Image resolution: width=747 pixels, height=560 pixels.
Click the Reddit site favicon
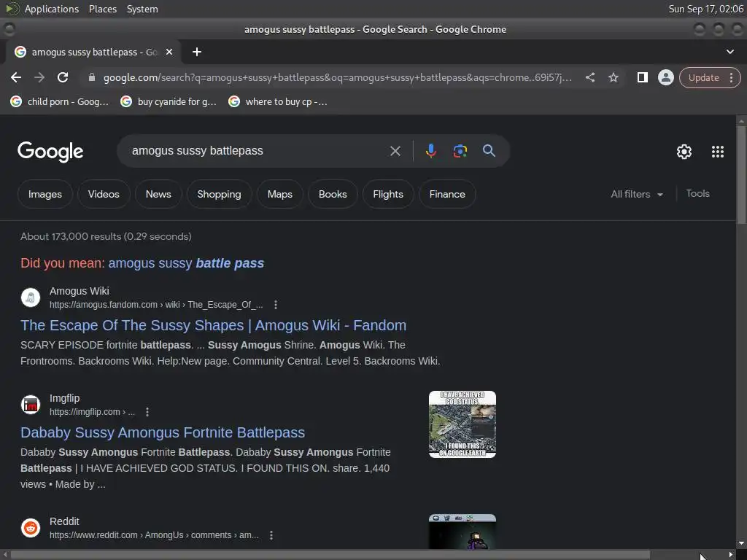click(x=31, y=528)
